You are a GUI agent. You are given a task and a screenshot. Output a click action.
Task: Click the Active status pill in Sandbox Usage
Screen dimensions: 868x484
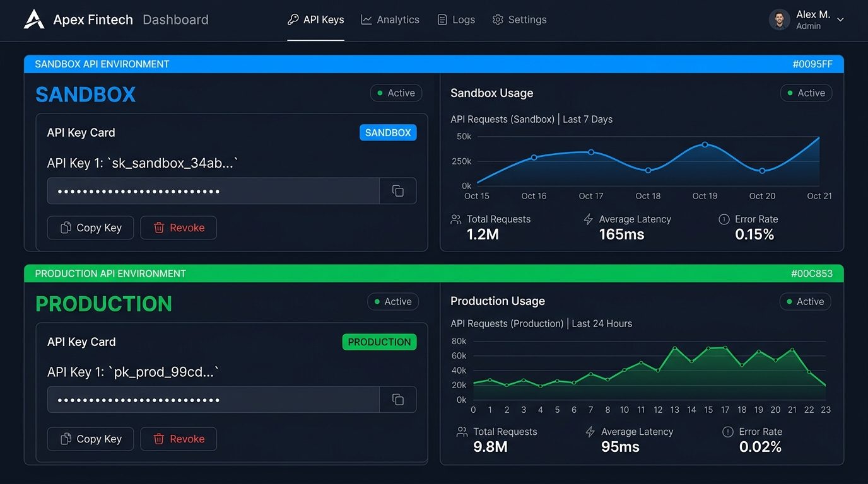click(806, 93)
